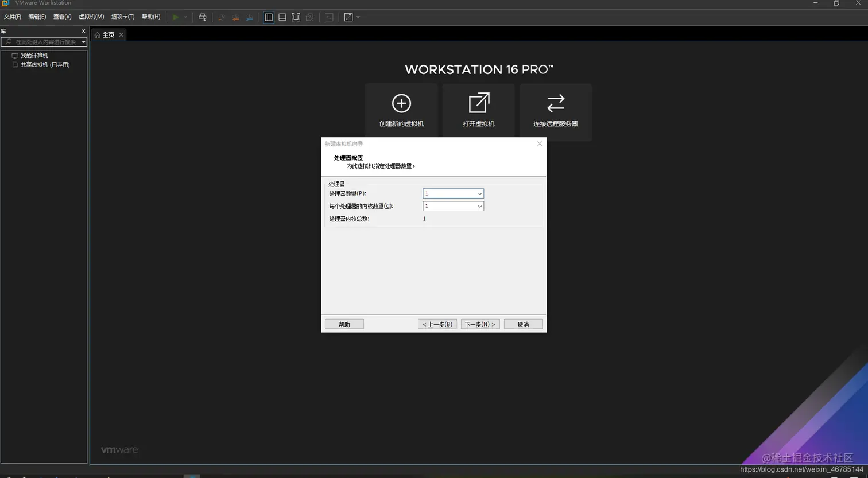Open the library search filter dropdown arrow
The image size is (868, 478).
pos(83,42)
